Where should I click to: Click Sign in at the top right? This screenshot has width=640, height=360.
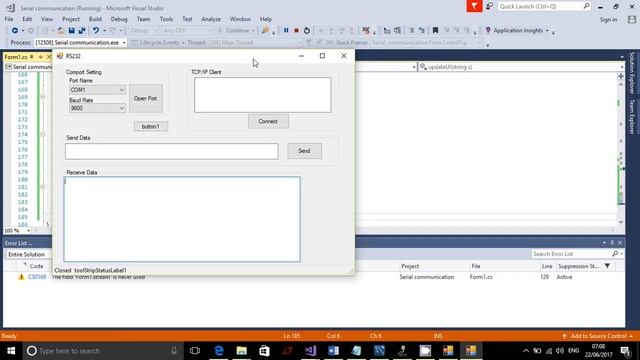608,20
